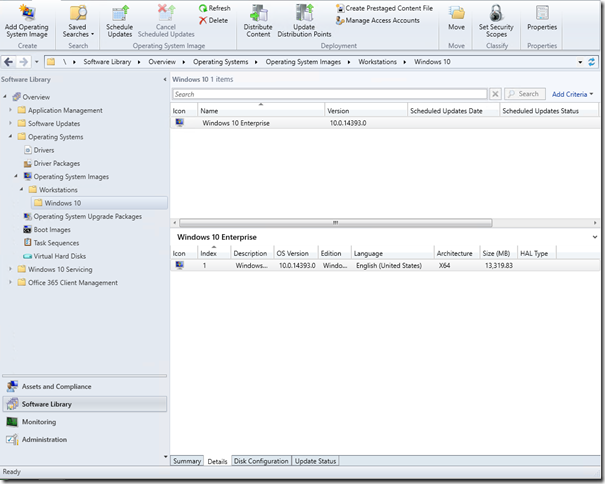Click Distribute Content ribbon icon
Screen dimensions: 605x484
point(258,13)
